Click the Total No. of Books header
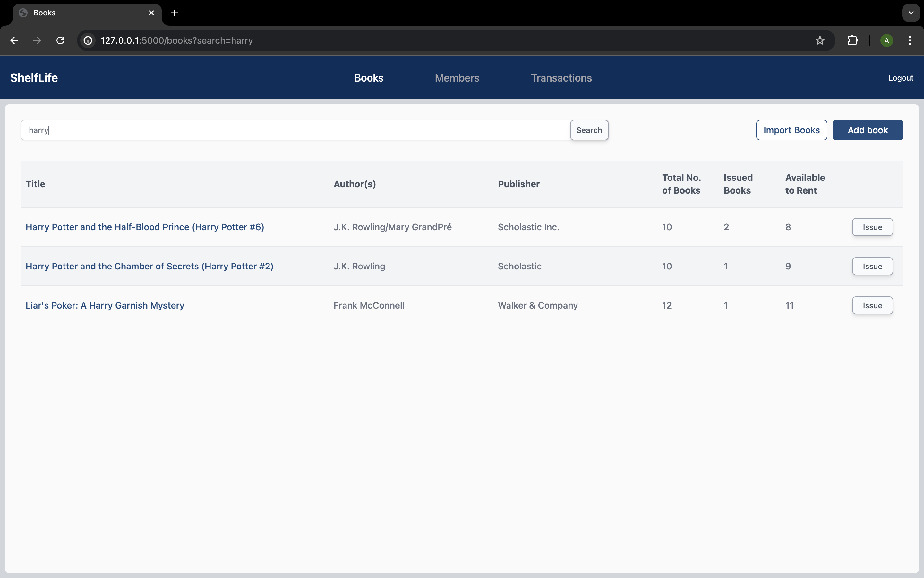The height and width of the screenshot is (578, 924). tap(681, 184)
